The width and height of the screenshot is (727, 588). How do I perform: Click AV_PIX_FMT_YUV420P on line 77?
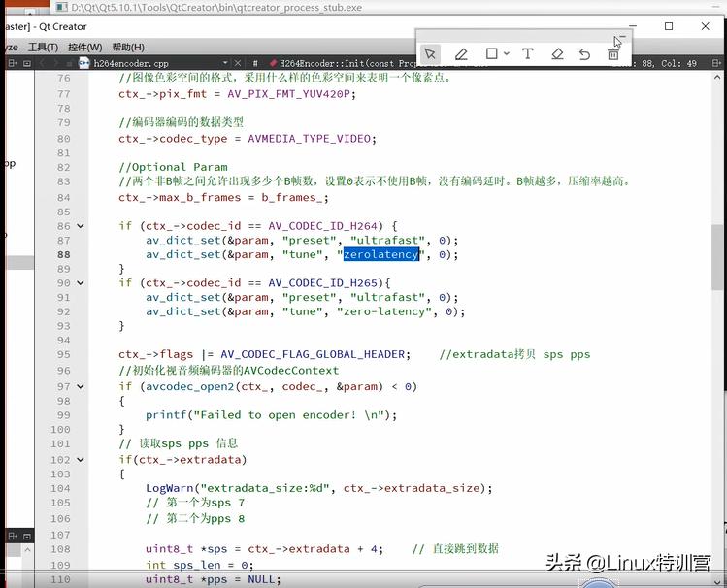289,94
